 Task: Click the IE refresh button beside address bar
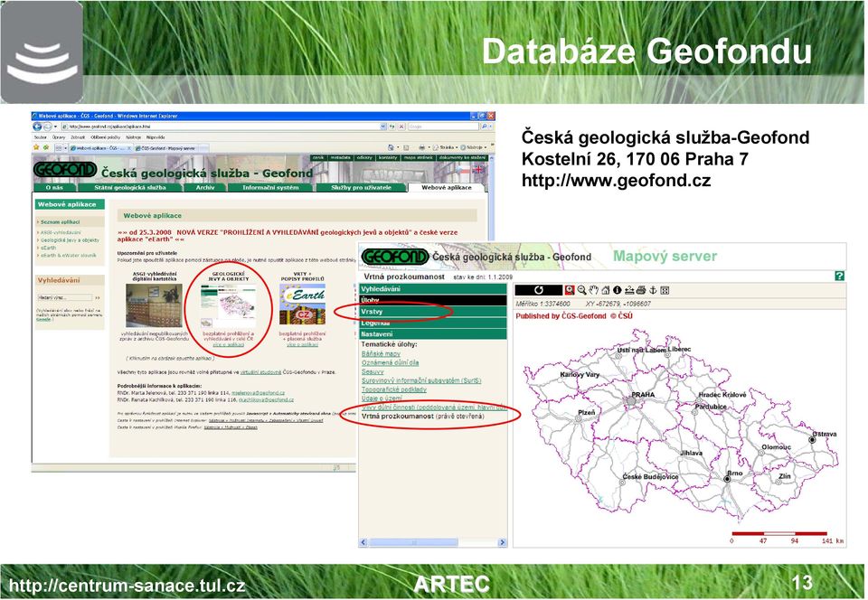tap(392, 127)
